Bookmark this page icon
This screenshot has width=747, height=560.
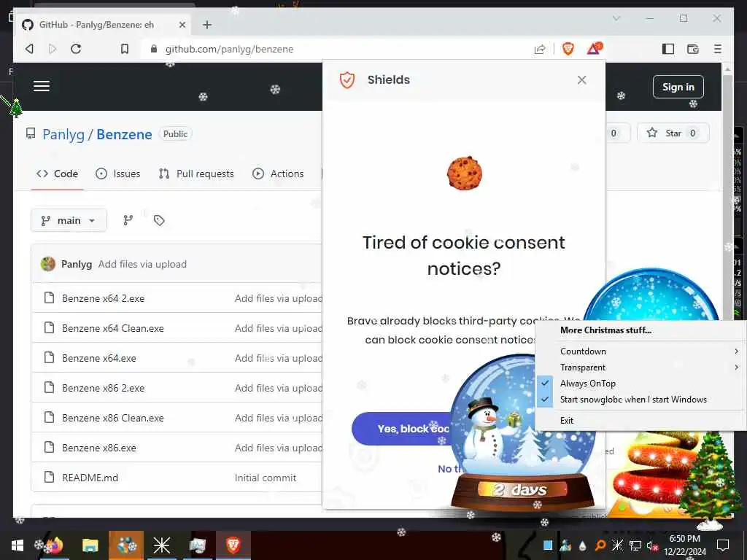coord(124,49)
